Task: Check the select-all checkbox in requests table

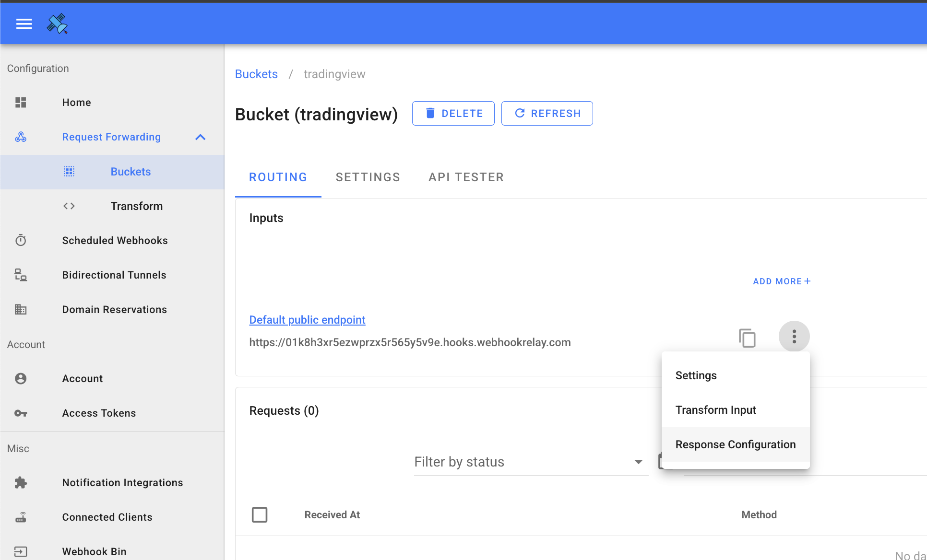Action: [260, 514]
